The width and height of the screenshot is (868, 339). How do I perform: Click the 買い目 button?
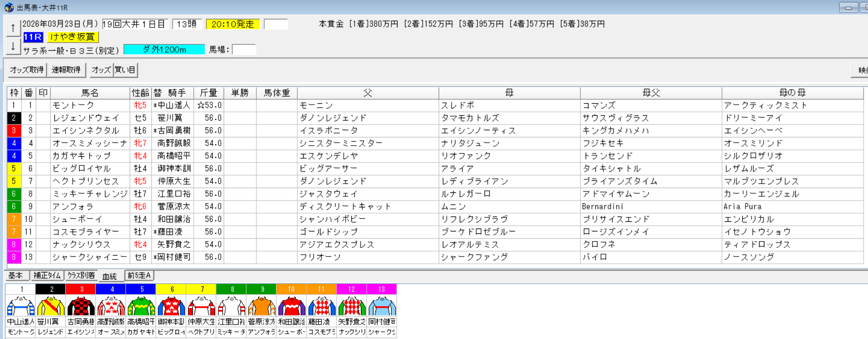pyautogui.click(x=125, y=70)
